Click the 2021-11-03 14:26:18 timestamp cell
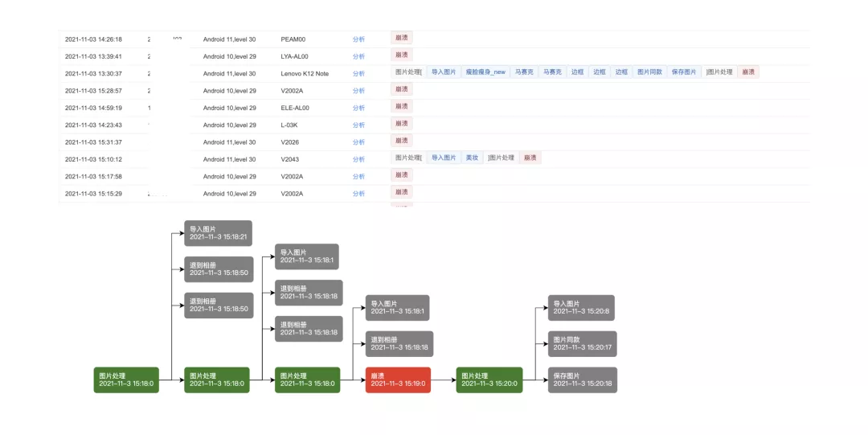 [93, 39]
